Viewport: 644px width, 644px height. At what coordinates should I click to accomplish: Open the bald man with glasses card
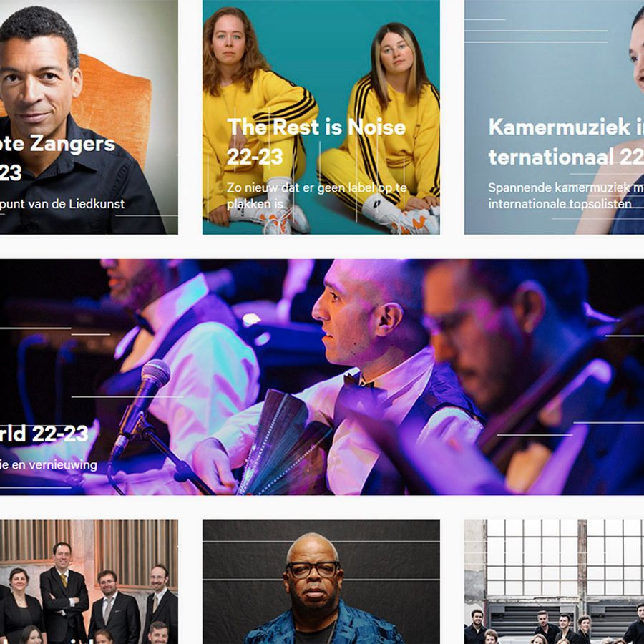(x=321, y=582)
